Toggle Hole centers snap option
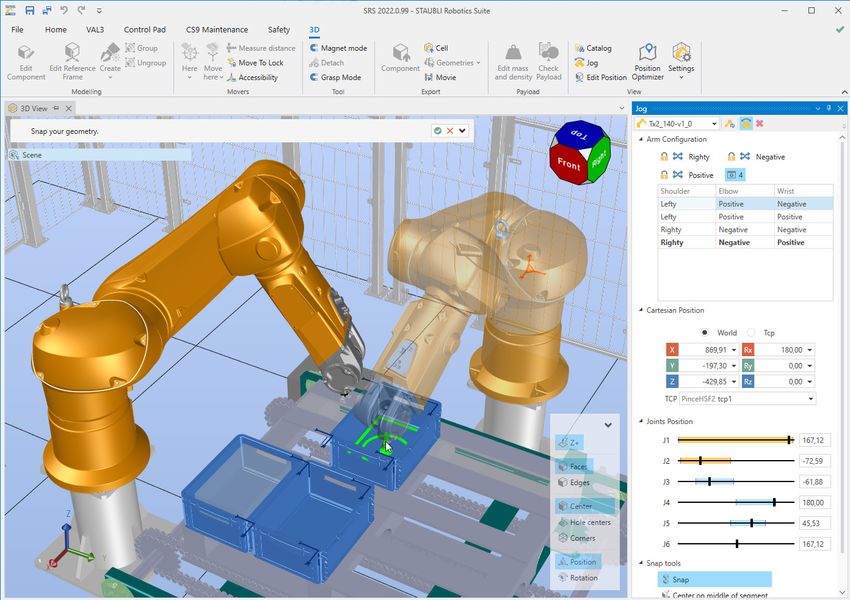The width and height of the screenshot is (850, 600). [584, 522]
